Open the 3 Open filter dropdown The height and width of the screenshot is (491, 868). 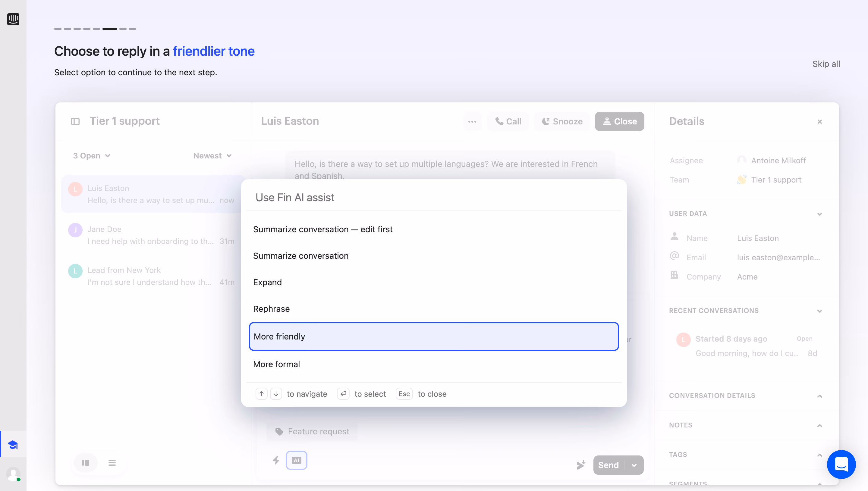tap(92, 156)
